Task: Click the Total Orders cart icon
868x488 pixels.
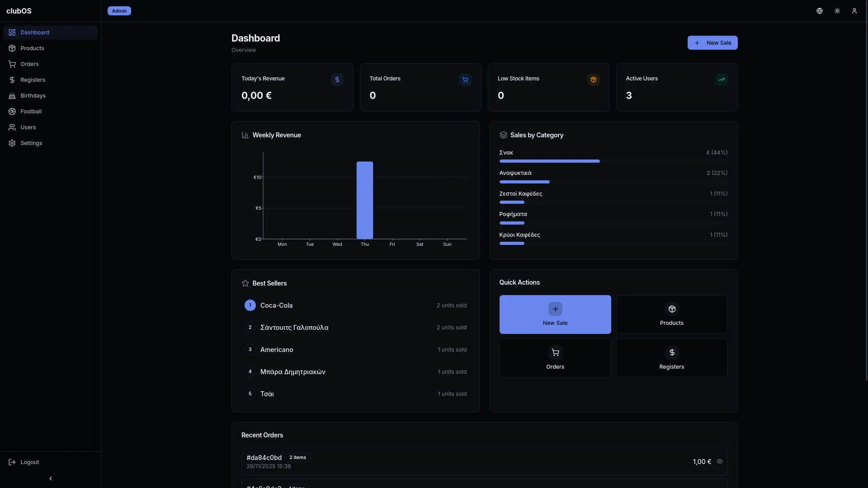Action: click(465, 80)
